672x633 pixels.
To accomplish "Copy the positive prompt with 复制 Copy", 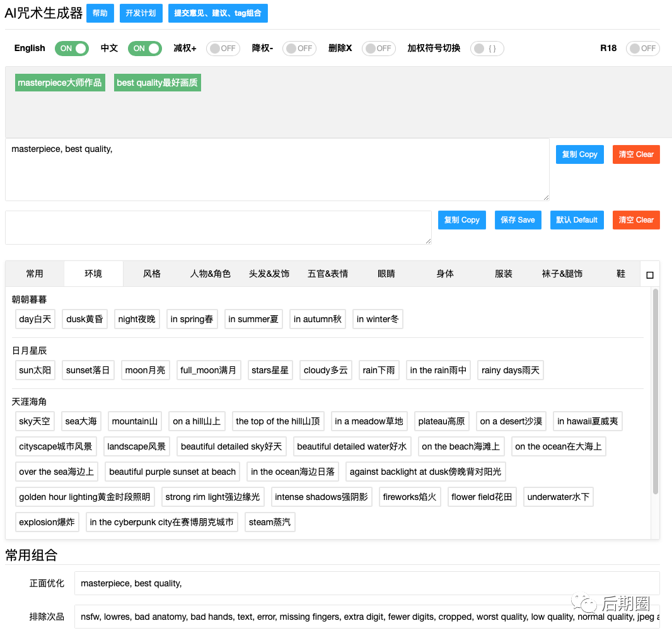I will 579,154.
